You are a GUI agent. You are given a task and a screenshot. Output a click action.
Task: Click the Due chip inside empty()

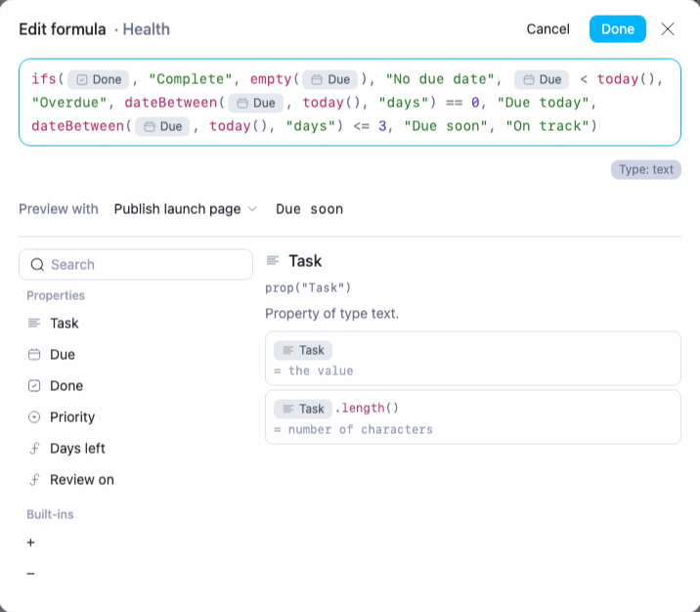pyautogui.click(x=329, y=79)
